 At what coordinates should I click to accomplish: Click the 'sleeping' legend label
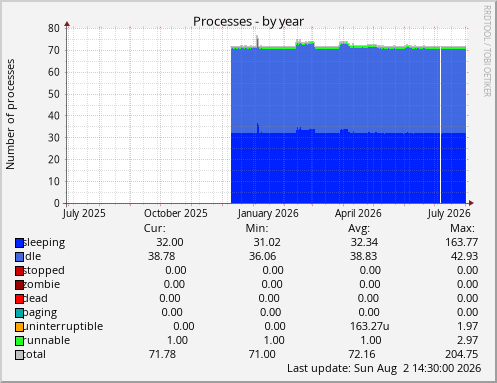pos(44,243)
